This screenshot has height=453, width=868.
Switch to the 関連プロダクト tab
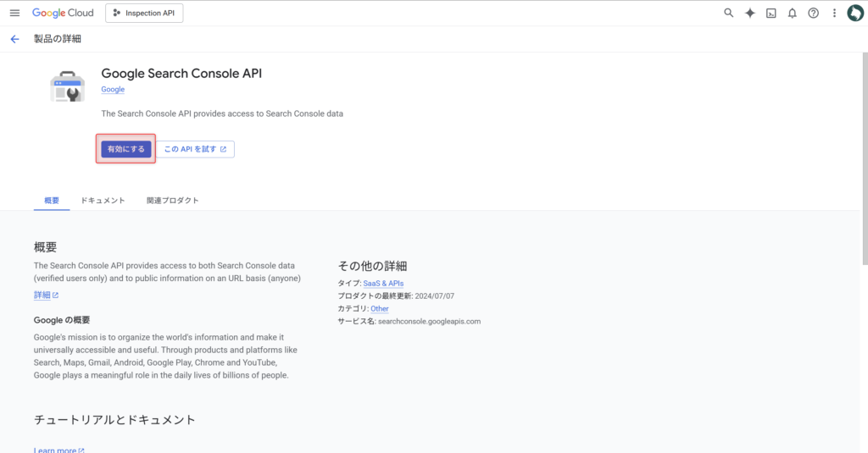click(x=172, y=201)
